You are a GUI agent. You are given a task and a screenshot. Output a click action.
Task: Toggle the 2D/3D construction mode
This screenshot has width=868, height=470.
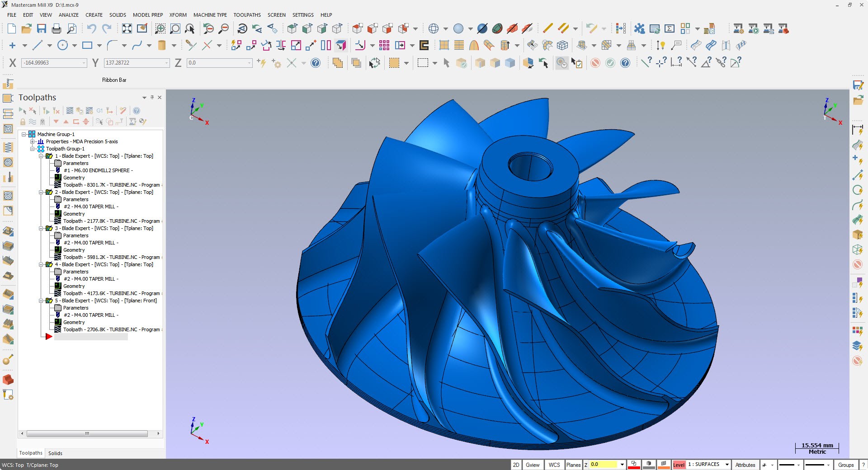pyautogui.click(x=516, y=465)
